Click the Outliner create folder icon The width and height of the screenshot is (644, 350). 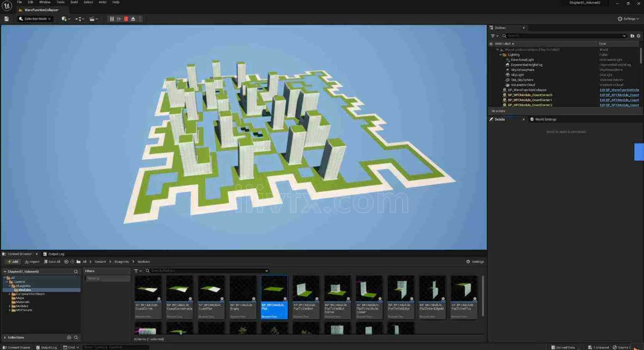pos(632,36)
